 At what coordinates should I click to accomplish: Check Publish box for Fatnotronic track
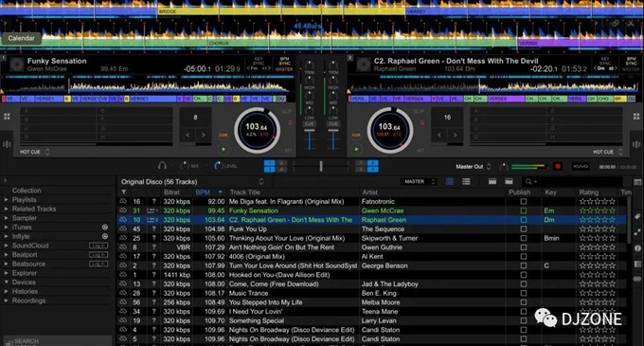point(523,201)
